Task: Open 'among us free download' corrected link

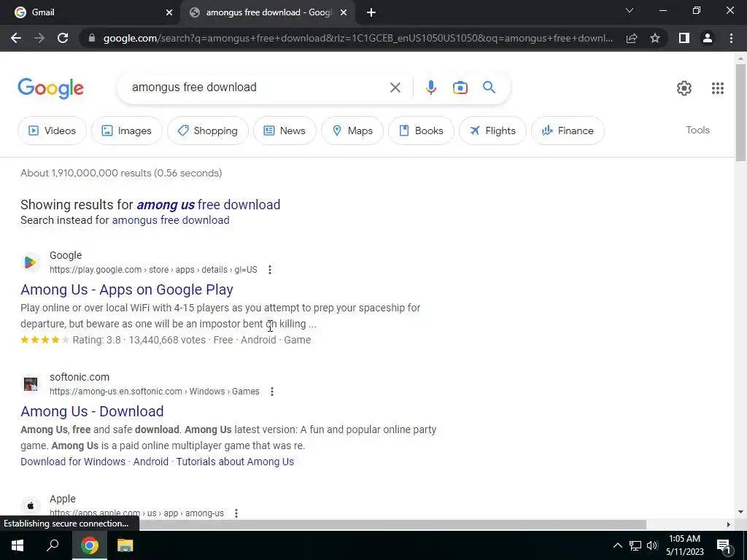Action: [208, 205]
